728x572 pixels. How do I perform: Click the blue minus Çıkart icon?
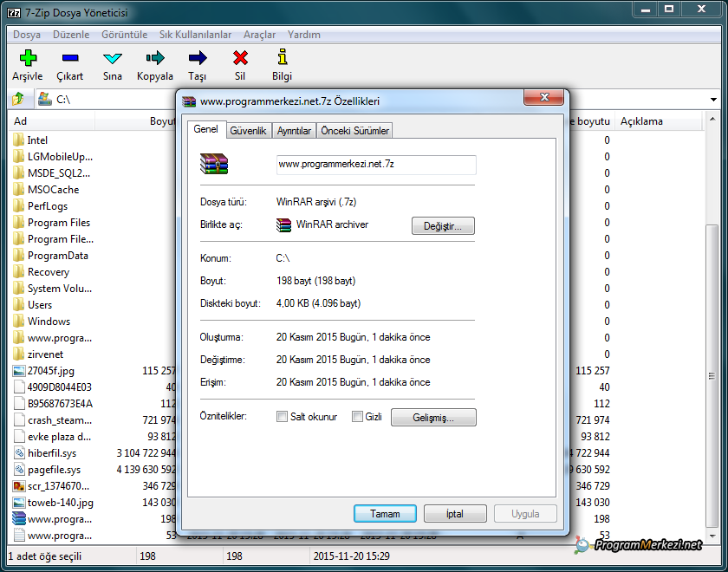tap(70, 58)
